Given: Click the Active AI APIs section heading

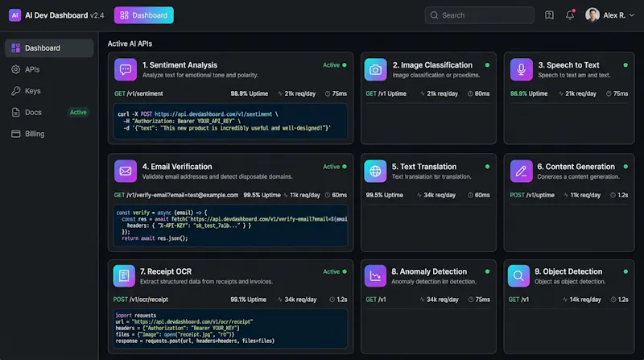Looking at the screenshot, I should click(130, 43).
